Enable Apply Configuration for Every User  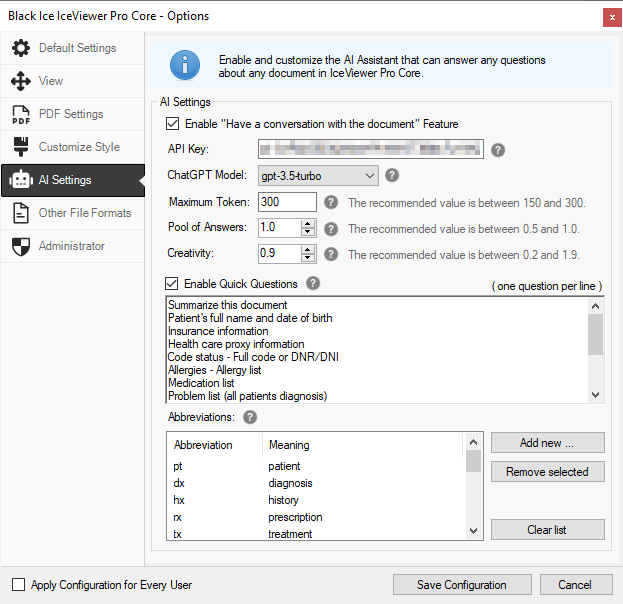pyautogui.click(x=18, y=585)
